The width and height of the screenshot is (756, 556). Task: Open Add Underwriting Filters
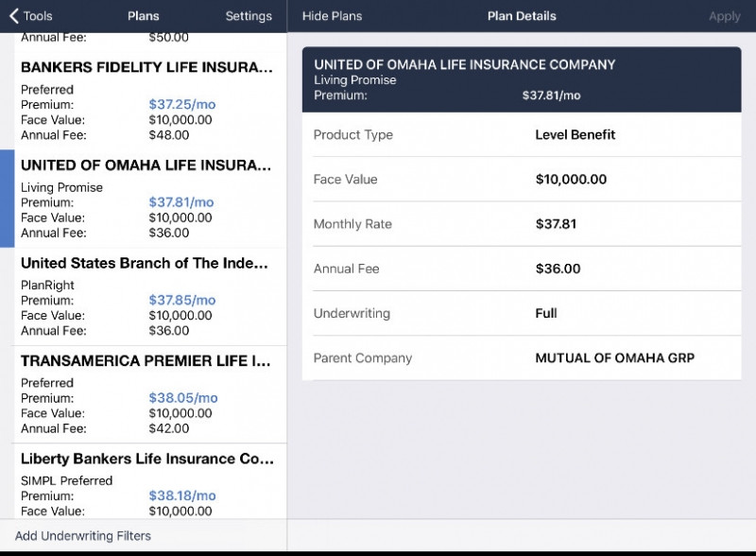tap(83, 536)
